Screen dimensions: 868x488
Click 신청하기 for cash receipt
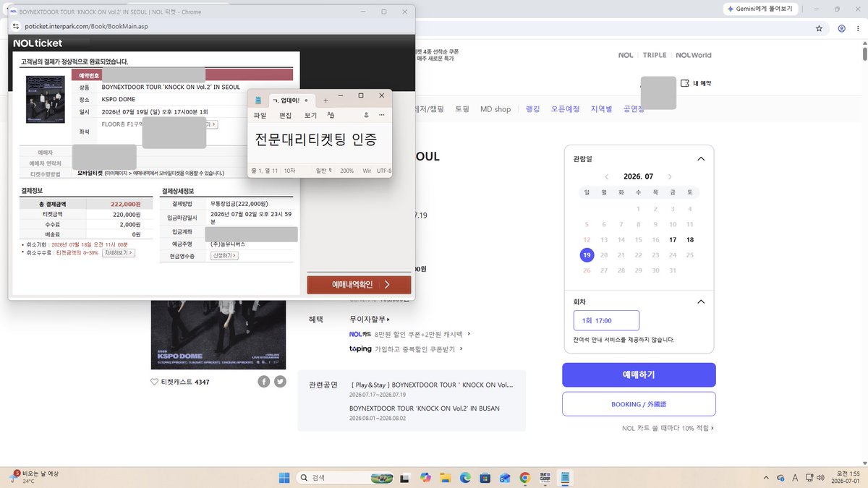(224, 256)
